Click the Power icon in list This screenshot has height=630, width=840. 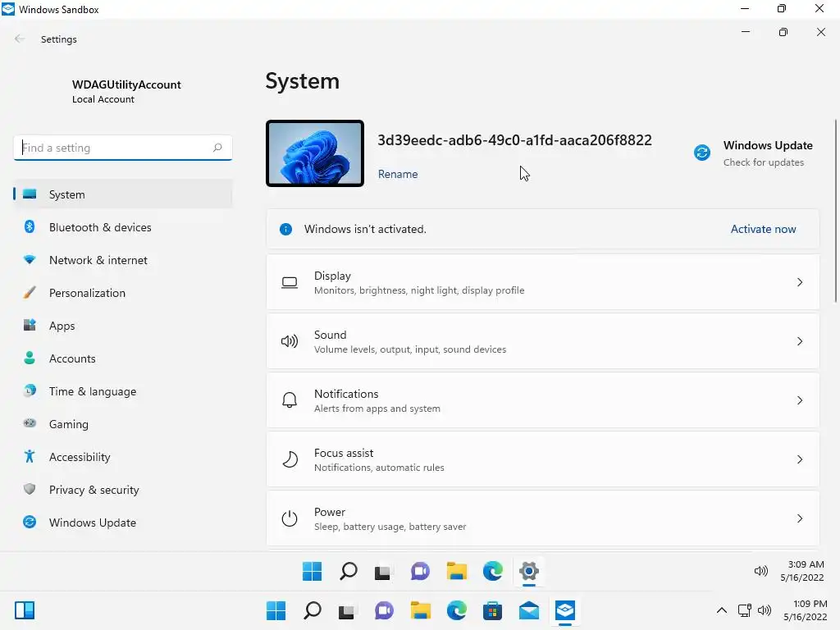tap(290, 518)
